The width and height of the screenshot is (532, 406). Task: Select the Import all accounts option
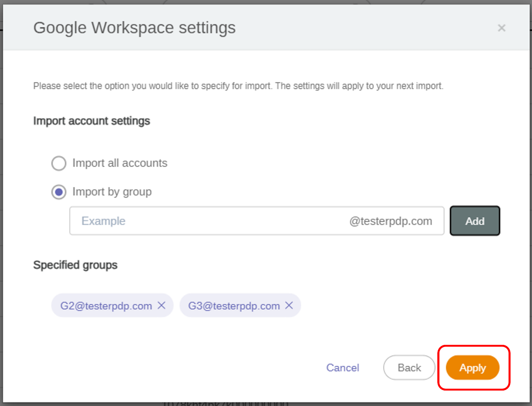tap(59, 163)
